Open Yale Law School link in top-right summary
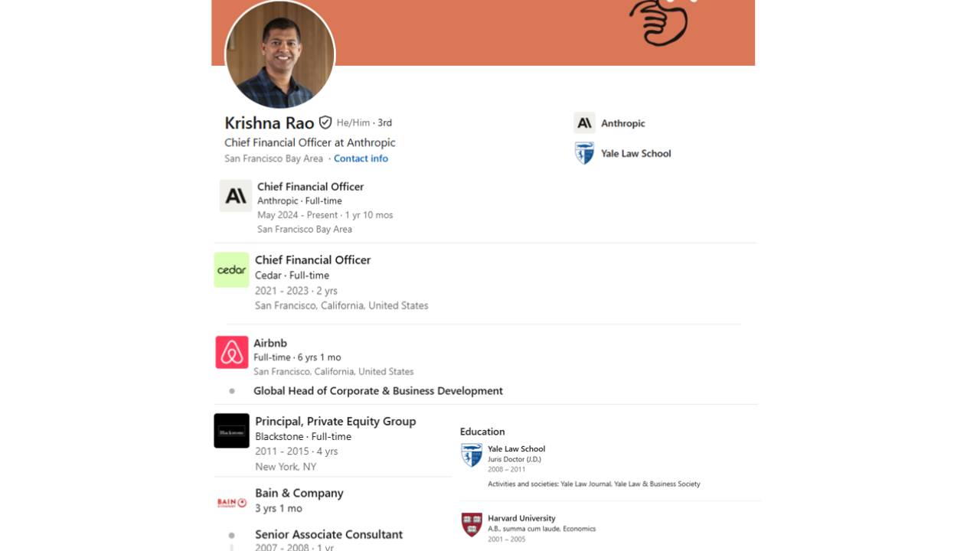980x551 pixels. (635, 153)
